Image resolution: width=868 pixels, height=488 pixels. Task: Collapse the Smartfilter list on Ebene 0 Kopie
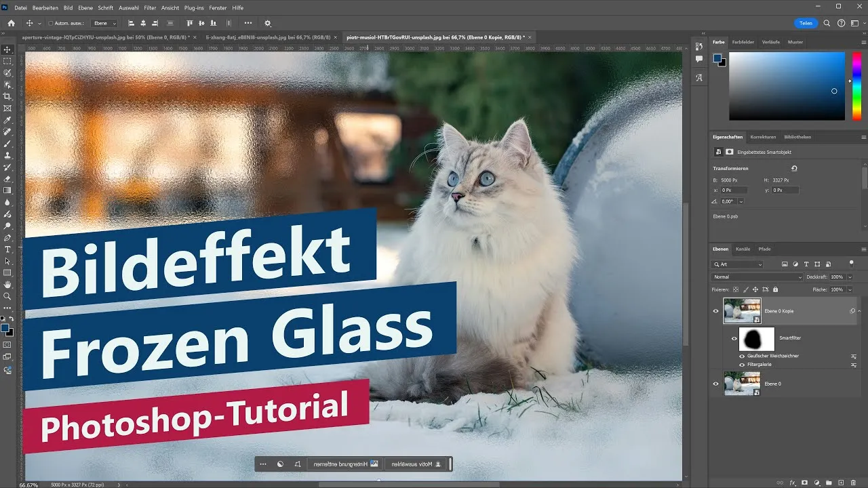pyautogui.click(x=859, y=311)
